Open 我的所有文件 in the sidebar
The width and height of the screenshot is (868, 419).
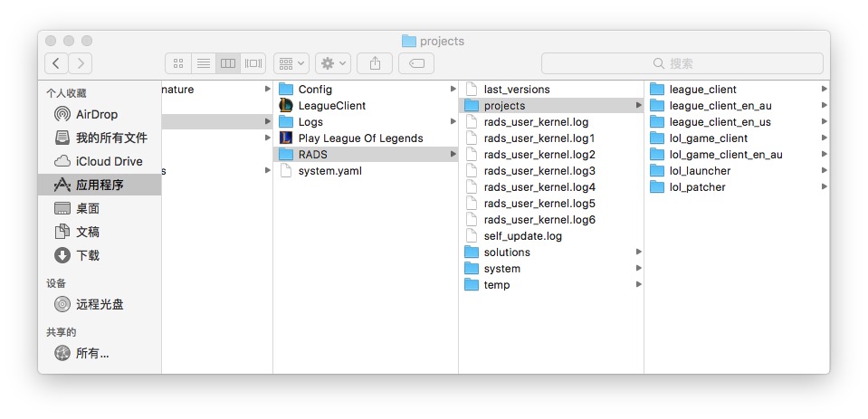click(100, 138)
